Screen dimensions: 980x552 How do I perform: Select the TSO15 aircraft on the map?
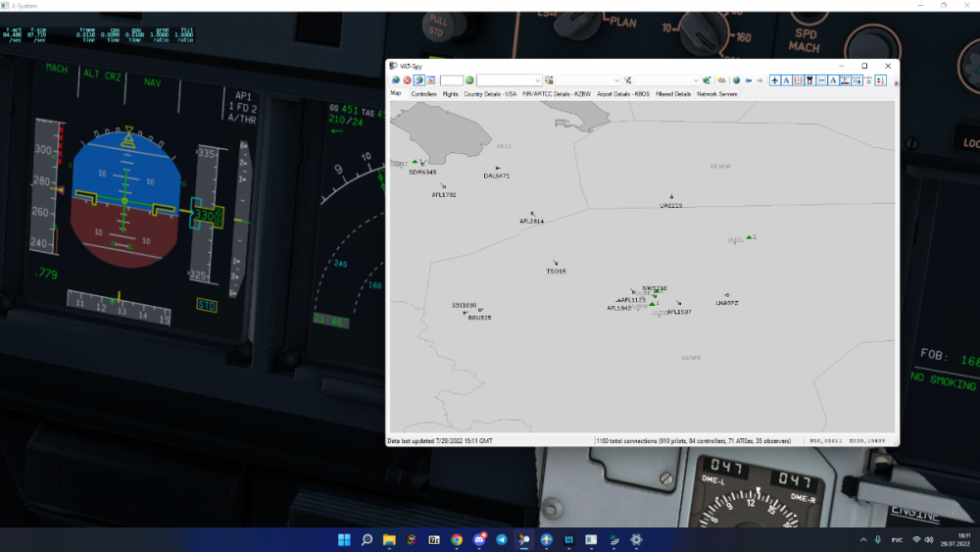tap(556, 263)
